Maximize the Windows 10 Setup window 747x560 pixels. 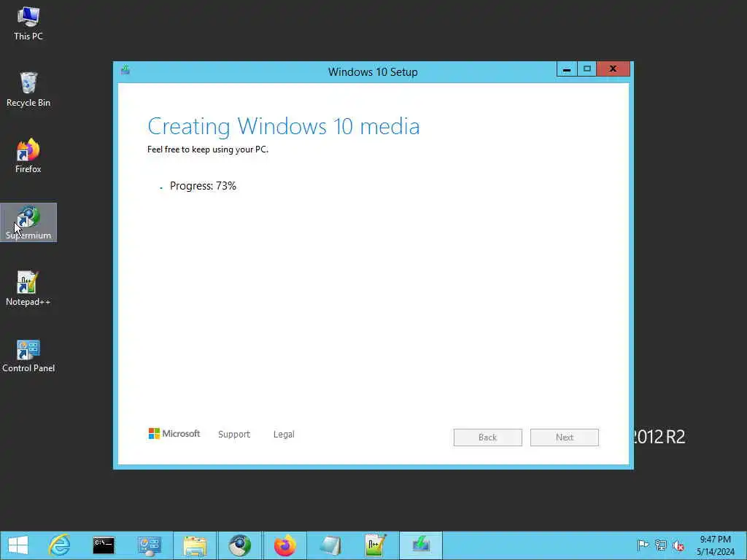click(587, 69)
